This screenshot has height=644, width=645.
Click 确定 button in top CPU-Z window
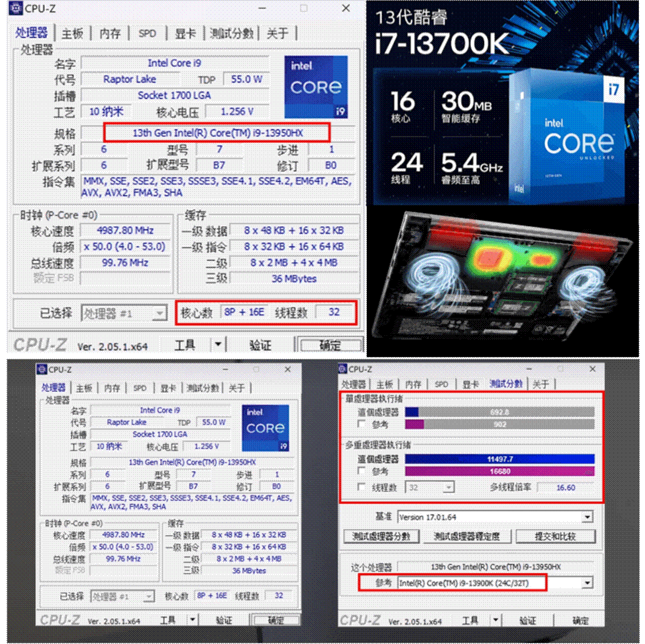pyautogui.click(x=331, y=345)
